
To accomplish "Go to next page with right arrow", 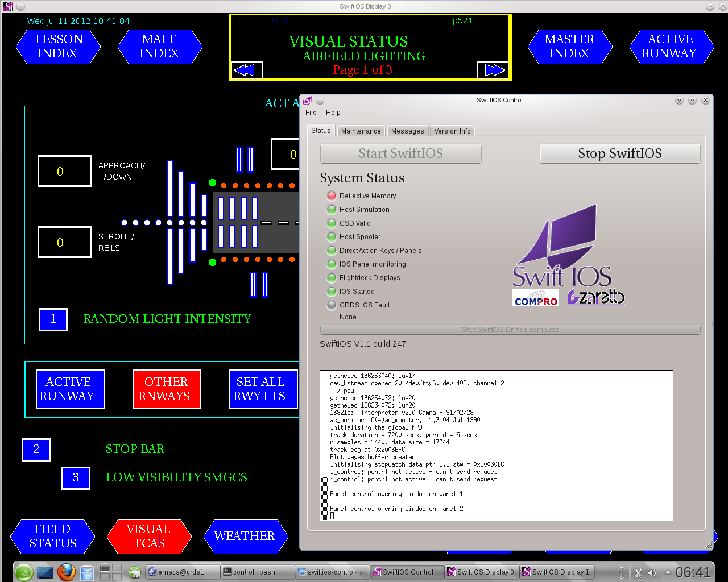I will coord(492,70).
